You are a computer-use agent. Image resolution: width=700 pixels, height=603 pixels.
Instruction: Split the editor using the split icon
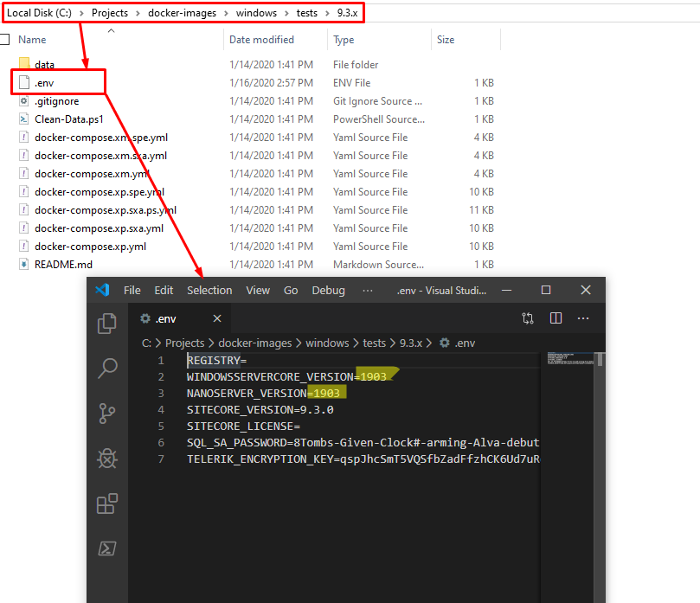555,318
